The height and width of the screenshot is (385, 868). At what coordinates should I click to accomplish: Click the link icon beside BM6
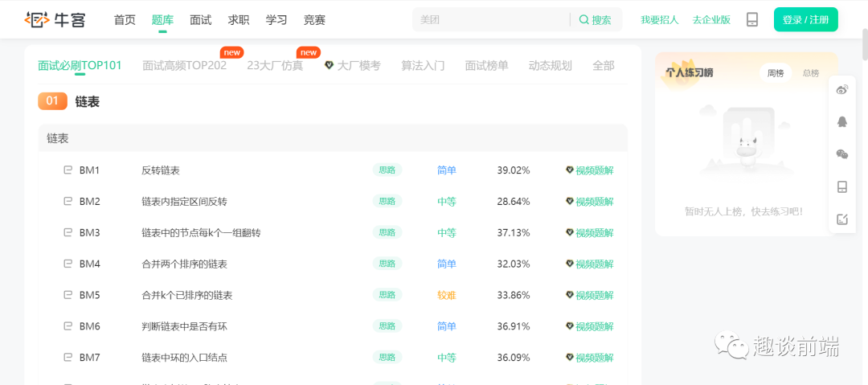68,326
